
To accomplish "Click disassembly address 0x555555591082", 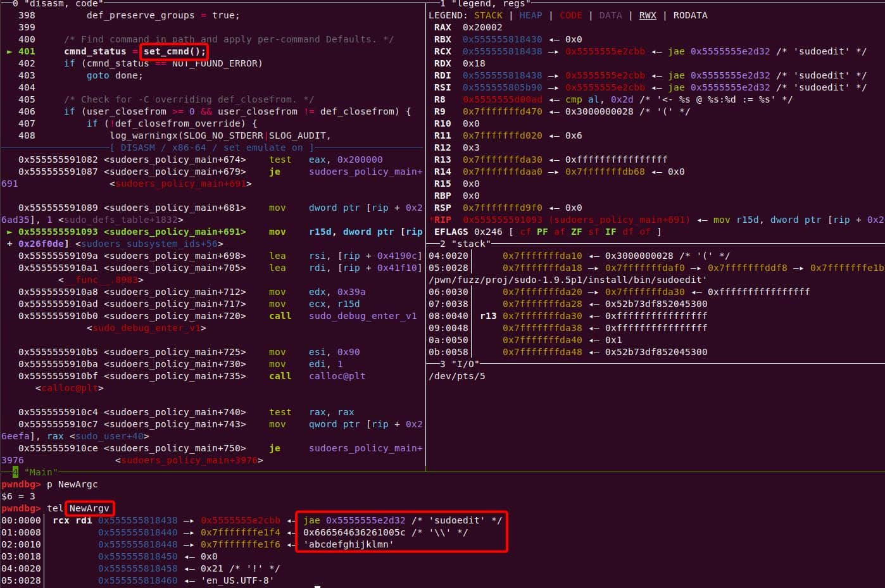I will pyautogui.click(x=58, y=160).
